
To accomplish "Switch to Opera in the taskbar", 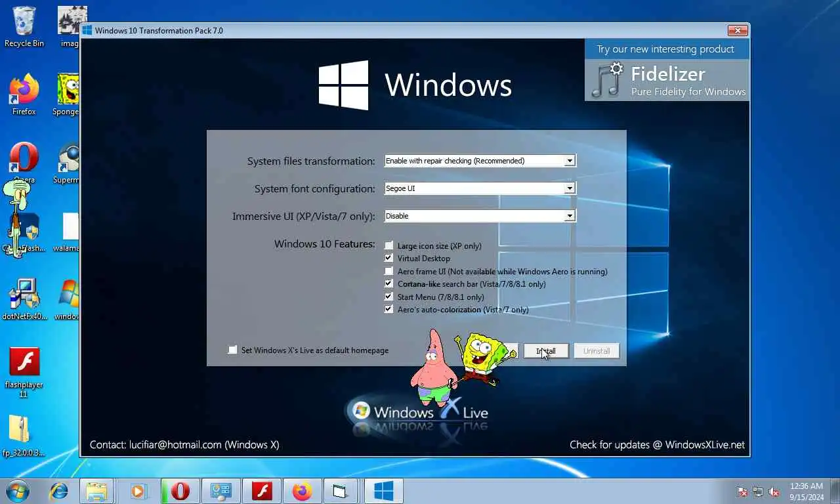I will [179, 491].
